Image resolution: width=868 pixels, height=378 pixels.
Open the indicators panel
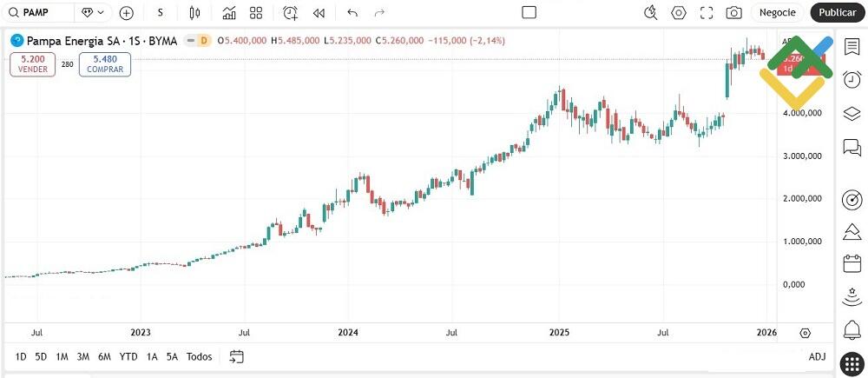(228, 12)
